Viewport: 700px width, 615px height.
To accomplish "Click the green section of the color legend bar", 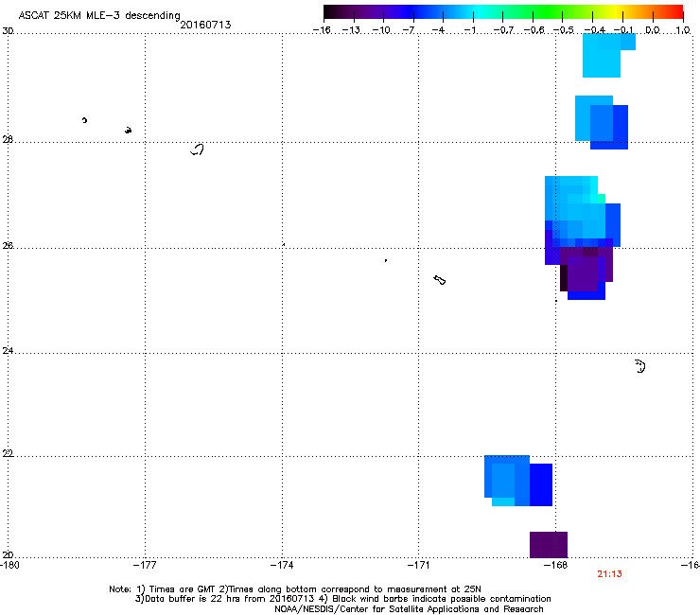I will click(549, 11).
